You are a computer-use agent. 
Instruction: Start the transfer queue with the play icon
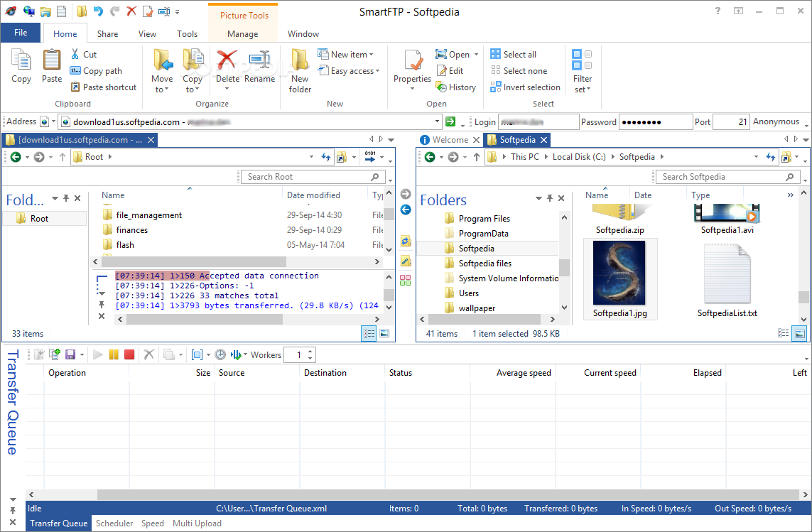pyautogui.click(x=98, y=355)
